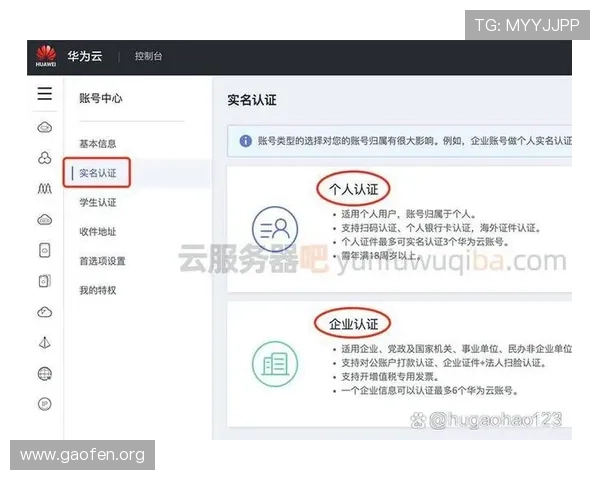Open the single disk card sidebar icon
This screenshot has width=600, height=480.
45,250
